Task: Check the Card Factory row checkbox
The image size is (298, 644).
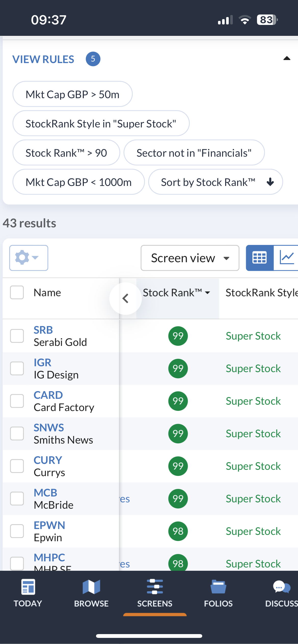Action: pos(17,401)
